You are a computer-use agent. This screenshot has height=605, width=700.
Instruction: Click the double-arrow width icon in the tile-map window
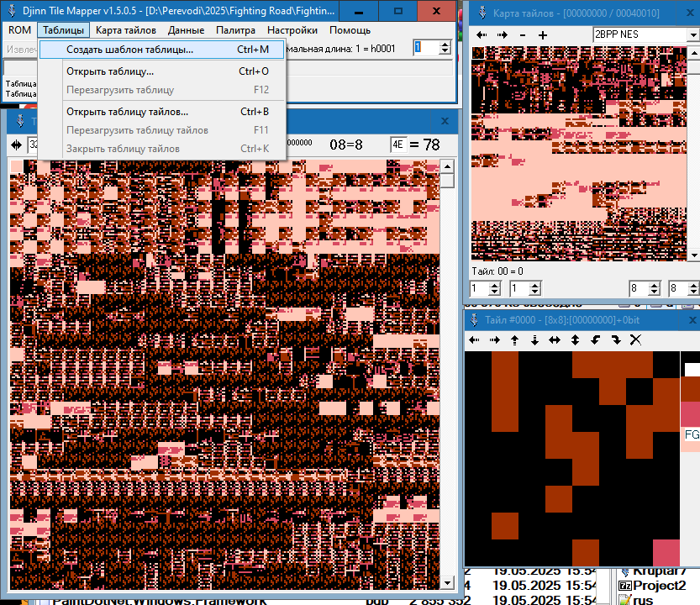(17, 145)
